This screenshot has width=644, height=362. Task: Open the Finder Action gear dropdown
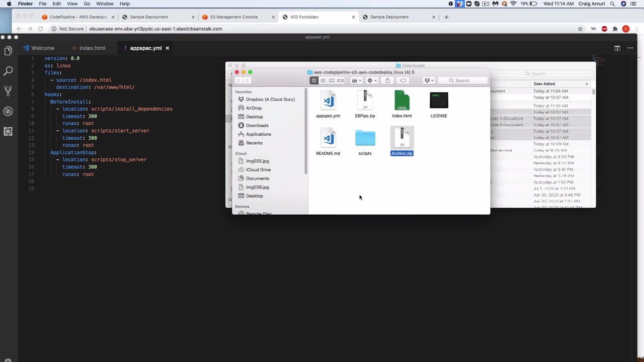click(372, 80)
